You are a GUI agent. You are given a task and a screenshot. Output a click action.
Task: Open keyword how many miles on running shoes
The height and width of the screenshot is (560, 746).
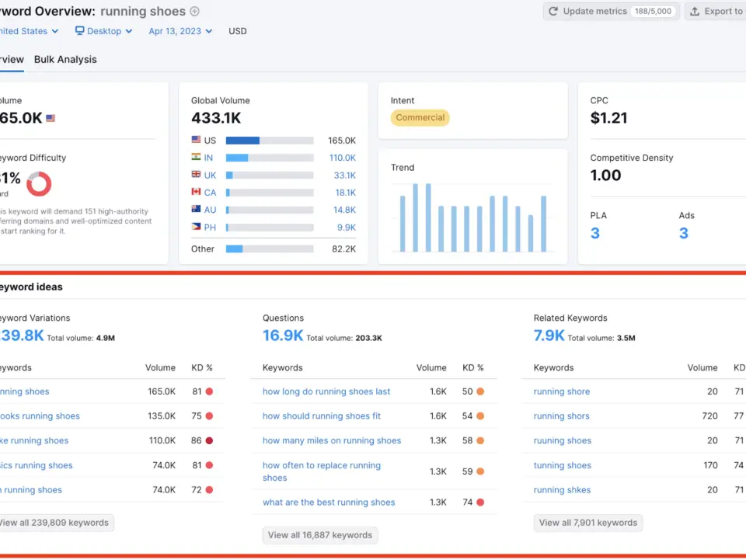pyautogui.click(x=332, y=440)
